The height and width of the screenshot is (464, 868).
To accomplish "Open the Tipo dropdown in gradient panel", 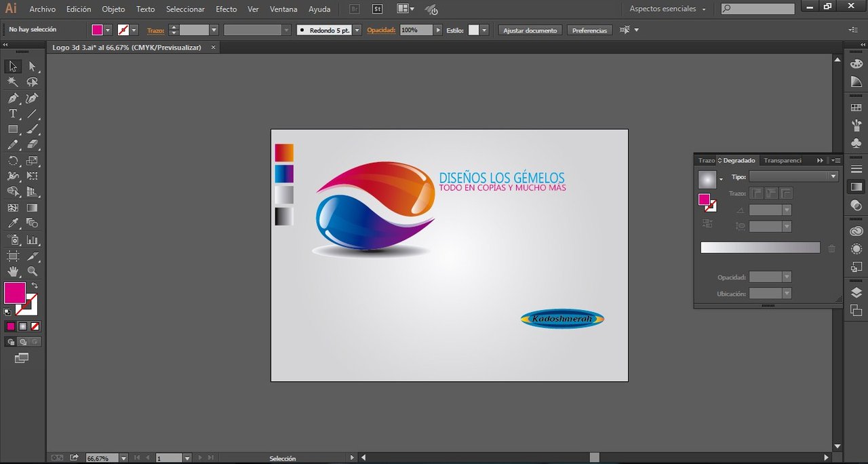I will point(794,176).
